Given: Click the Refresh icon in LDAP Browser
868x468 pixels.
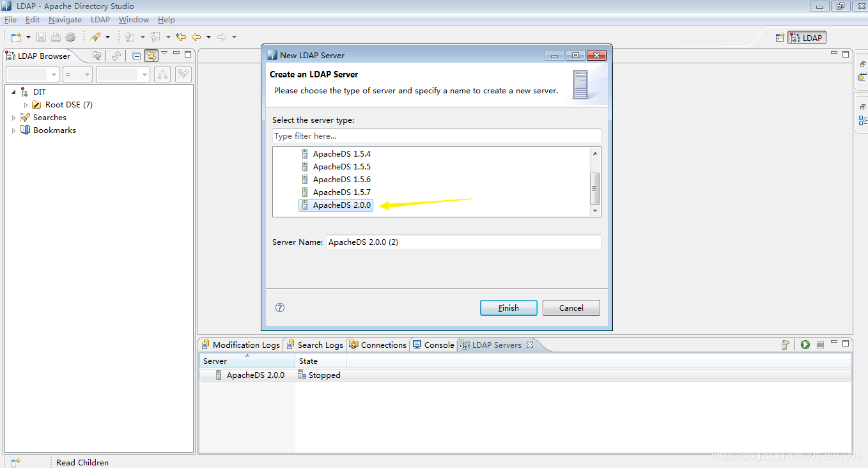Looking at the screenshot, I should (116, 56).
